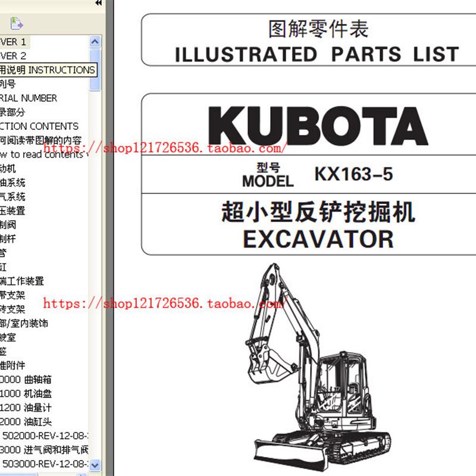Viewport: 476px width, 476px height.
Task: Open the '503000-REV-12-08' bookmark
Action: point(46,464)
